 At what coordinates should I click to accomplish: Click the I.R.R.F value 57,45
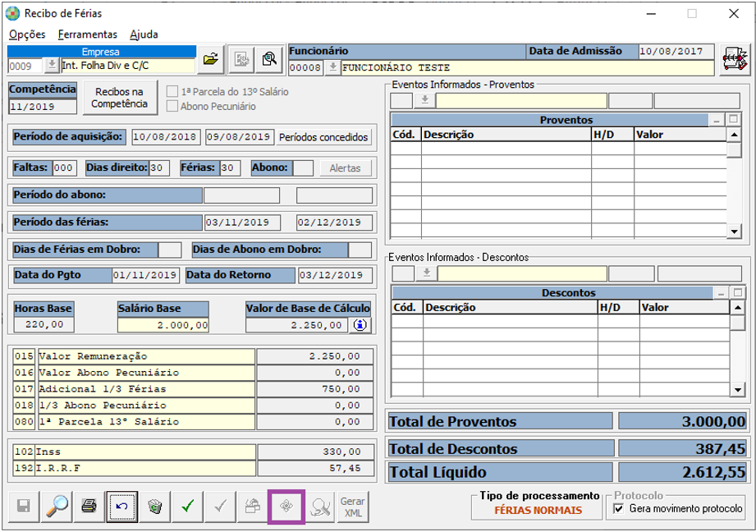pos(316,468)
